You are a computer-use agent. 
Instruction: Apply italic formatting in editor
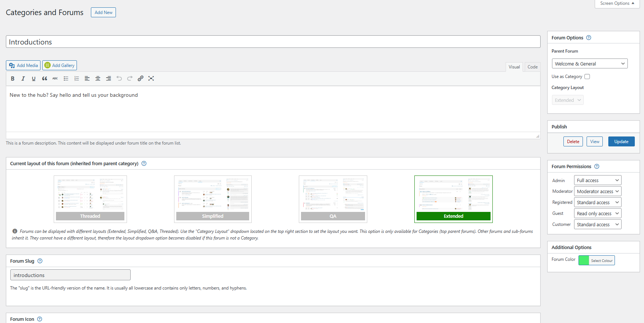click(23, 78)
